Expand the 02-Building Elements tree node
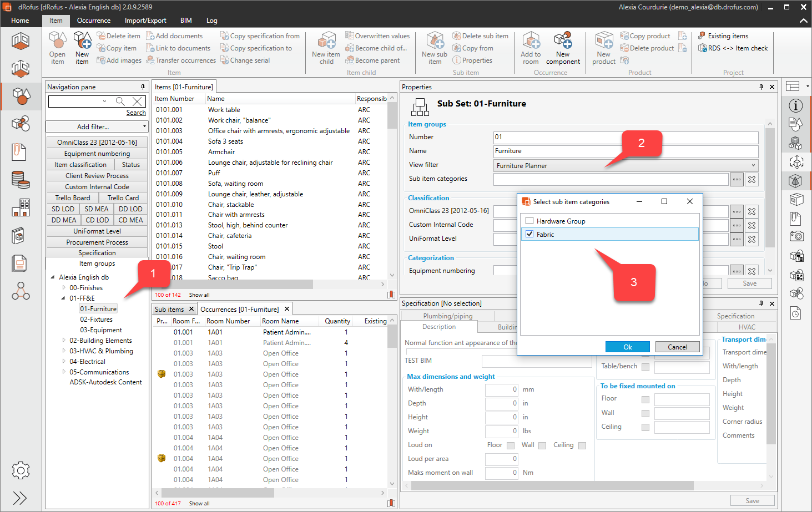This screenshot has width=812, height=512. 64,341
